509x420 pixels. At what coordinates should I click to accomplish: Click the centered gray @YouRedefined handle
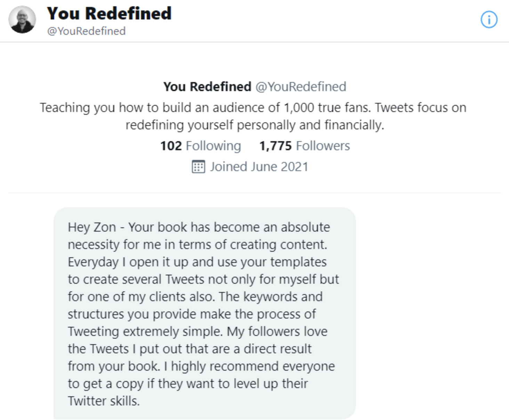tap(301, 87)
